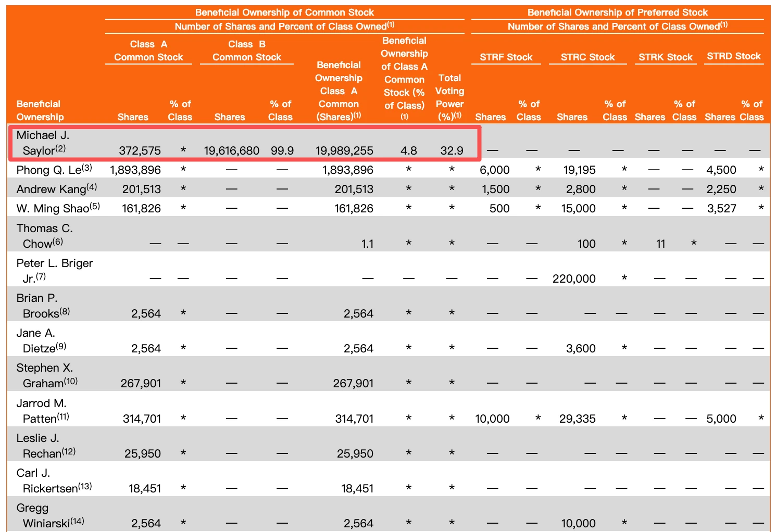Select the Class B Common Stock header
Image resolution: width=776 pixels, height=532 pixels.
click(x=247, y=50)
